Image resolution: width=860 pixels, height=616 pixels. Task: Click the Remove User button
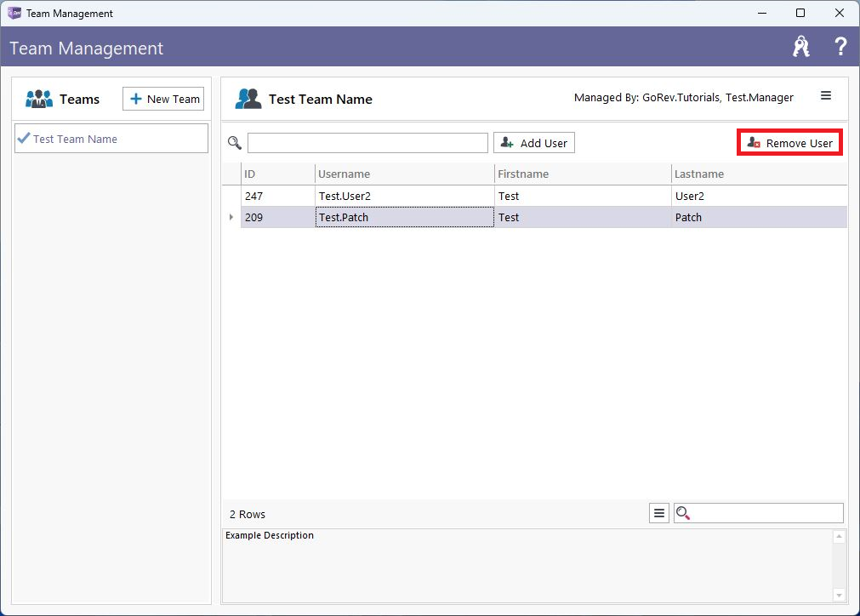point(789,143)
